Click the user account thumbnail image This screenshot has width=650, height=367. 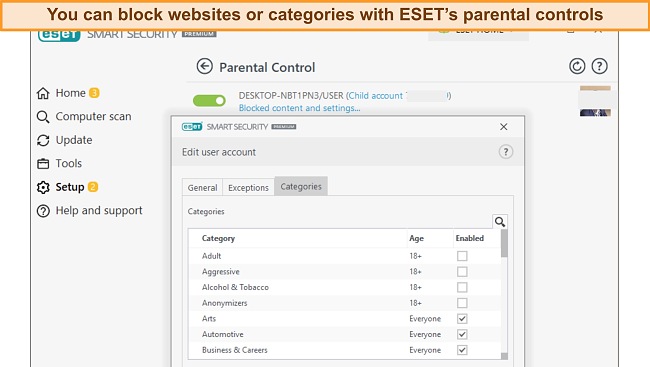pos(595,101)
